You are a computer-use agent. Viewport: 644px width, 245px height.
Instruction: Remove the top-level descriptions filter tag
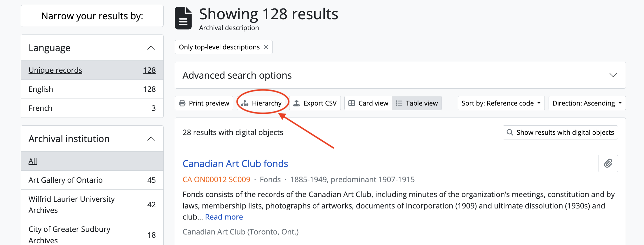[266, 47]
